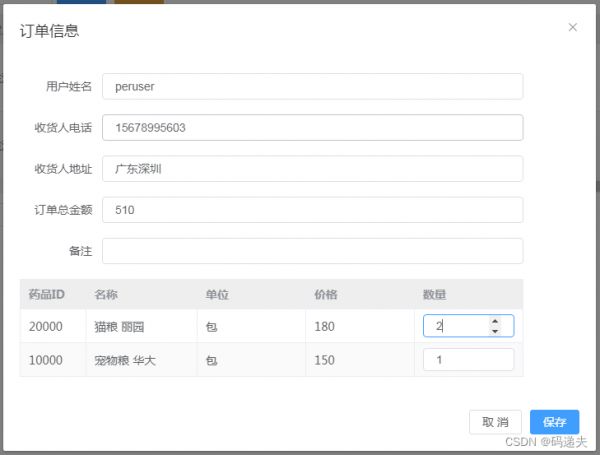
Task: Save the order with the 保存 button
Action: (x=554, y=422)
